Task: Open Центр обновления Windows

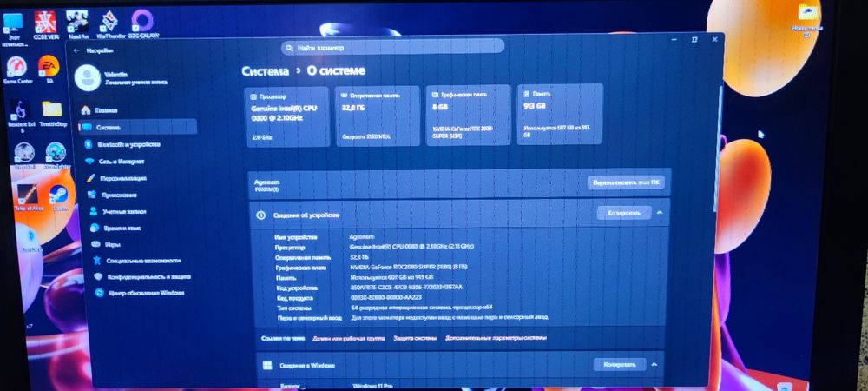Action: coord(140,293)
